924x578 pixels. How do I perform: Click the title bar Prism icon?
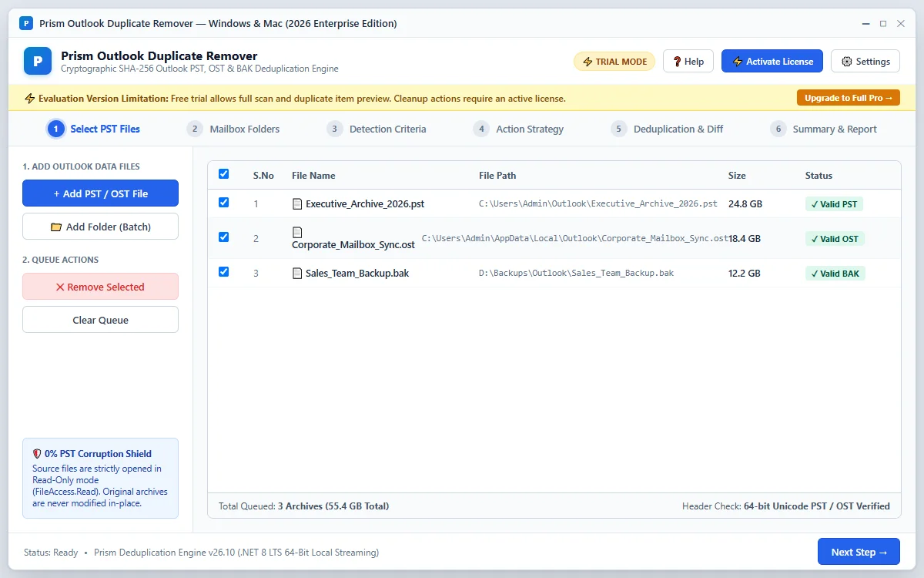pos(26,23)
